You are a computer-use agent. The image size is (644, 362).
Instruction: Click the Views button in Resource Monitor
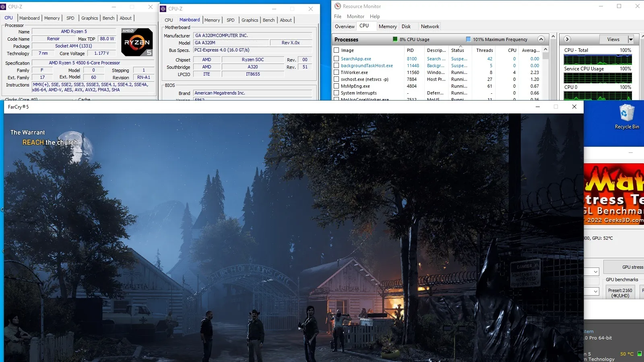(613, 39)
